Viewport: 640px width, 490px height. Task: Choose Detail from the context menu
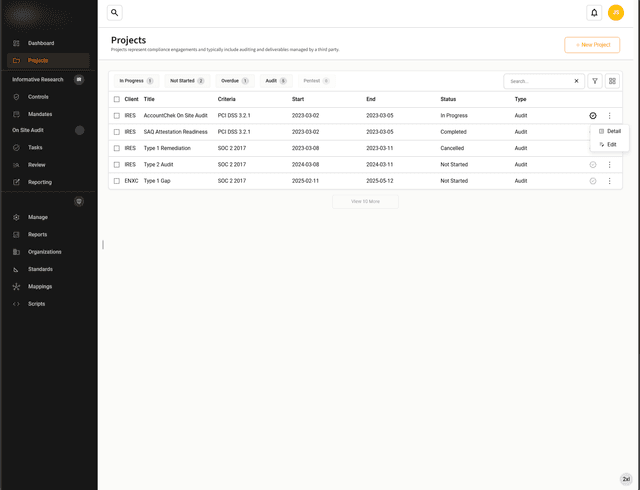612,131
